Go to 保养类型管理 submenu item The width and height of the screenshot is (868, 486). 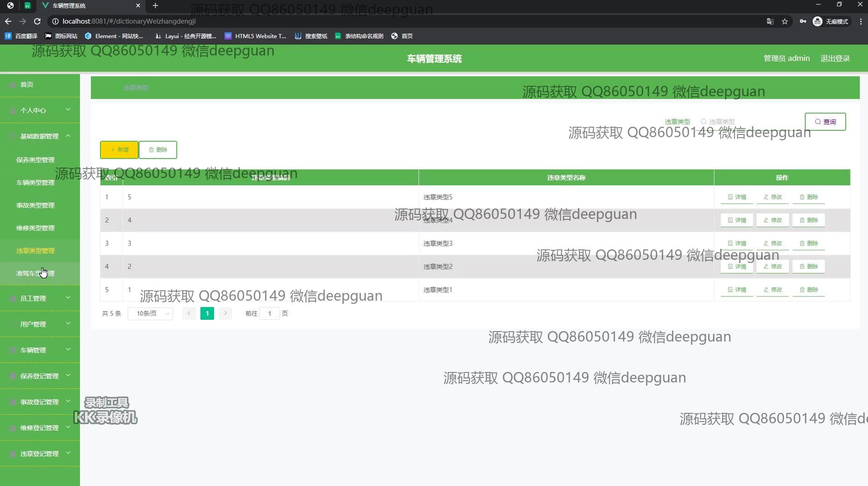click(x=35, y=160)
